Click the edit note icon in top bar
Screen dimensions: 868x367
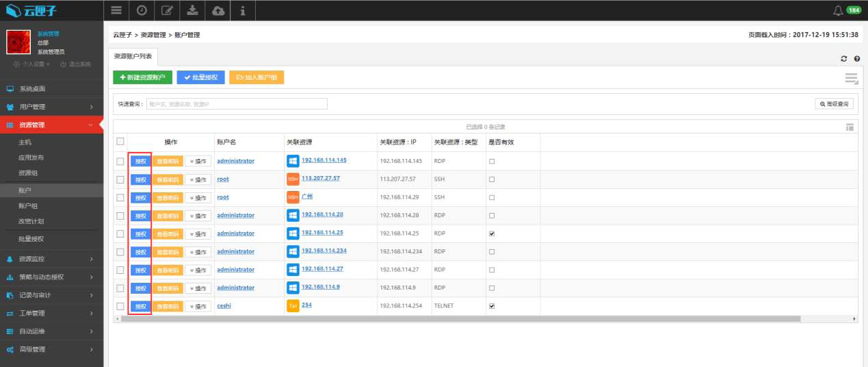coord(167,10)
